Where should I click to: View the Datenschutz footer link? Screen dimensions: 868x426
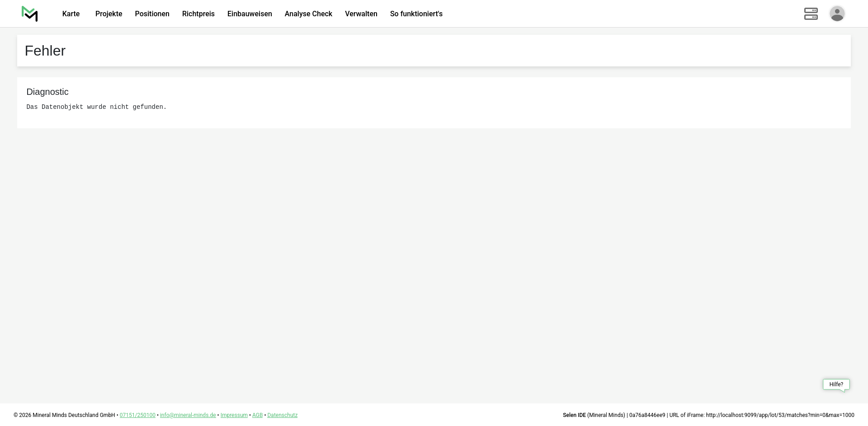(x=282, y=415)
